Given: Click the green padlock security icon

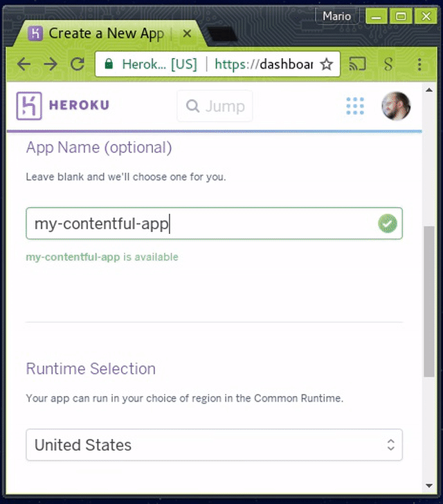Looking at the screenshot, I should pos(109,64).
